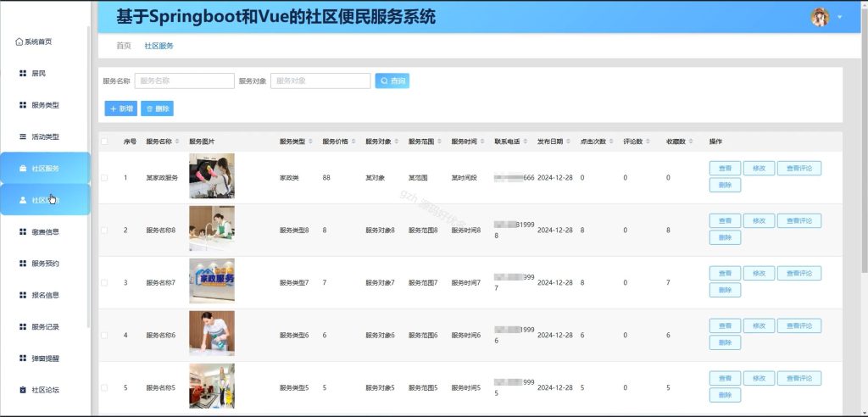Open 服务预约 in the sidebar menu

pyautogui.click(x=46, y=264)
